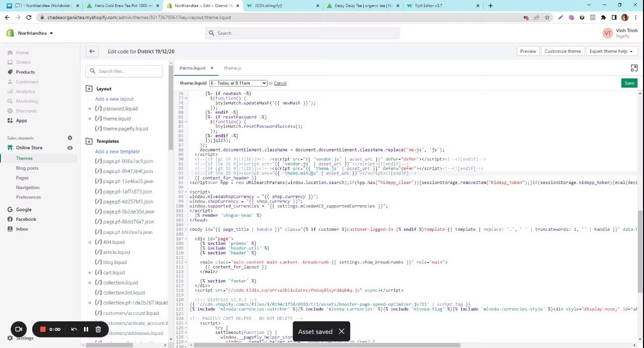The width and height of the screenshot is (644, 348).
Task: Open Vinh Trinh account menu
Action: click(620, 33)
